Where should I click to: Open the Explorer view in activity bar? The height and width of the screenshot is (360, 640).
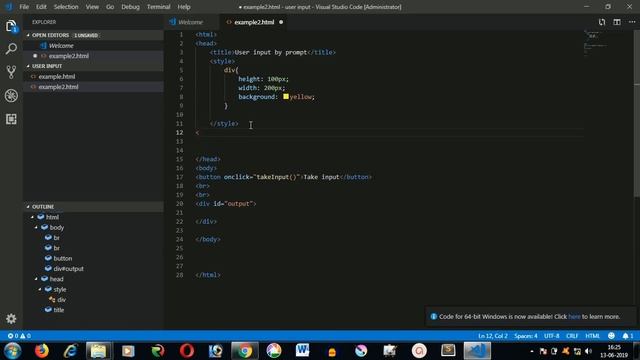tap(11, 26)
